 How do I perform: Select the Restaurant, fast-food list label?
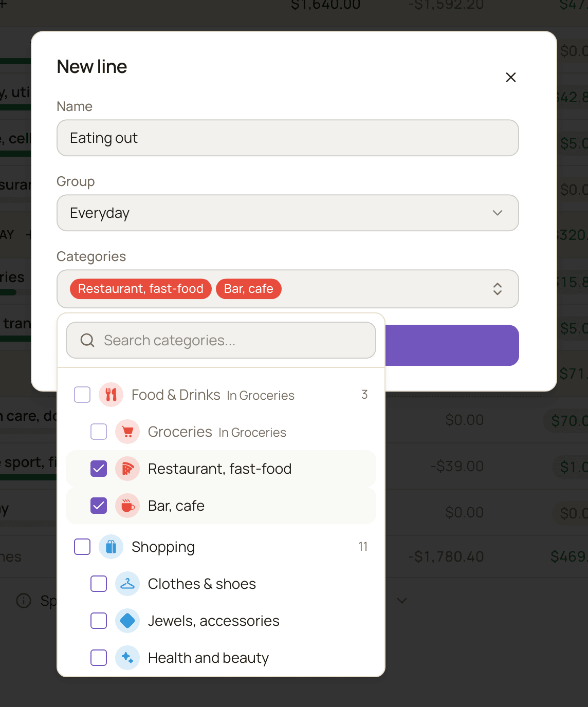tap(219, 469)
